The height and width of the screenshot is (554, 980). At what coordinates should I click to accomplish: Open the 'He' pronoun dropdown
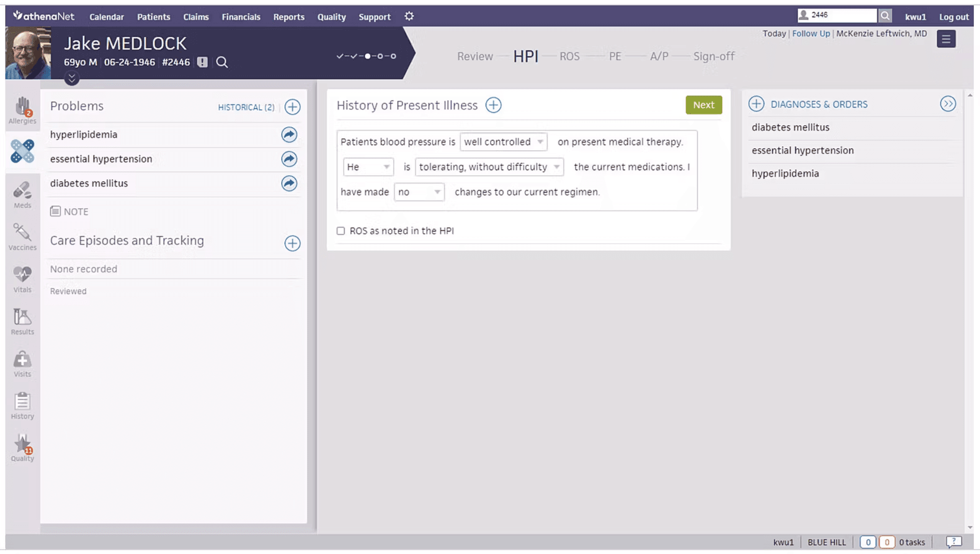point(368,167)
